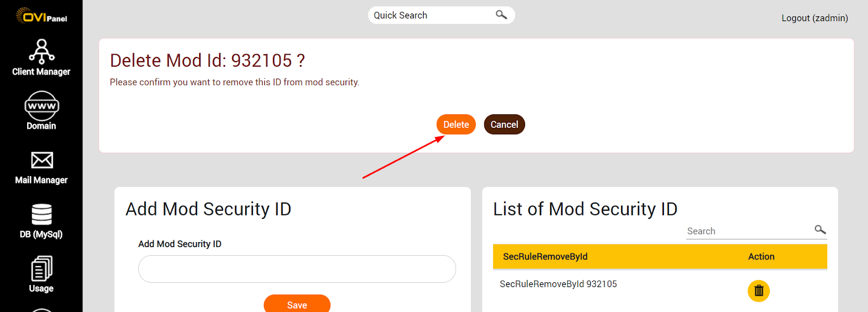Select the Client Manager icon
868x312 pixels.
point(42,53)
